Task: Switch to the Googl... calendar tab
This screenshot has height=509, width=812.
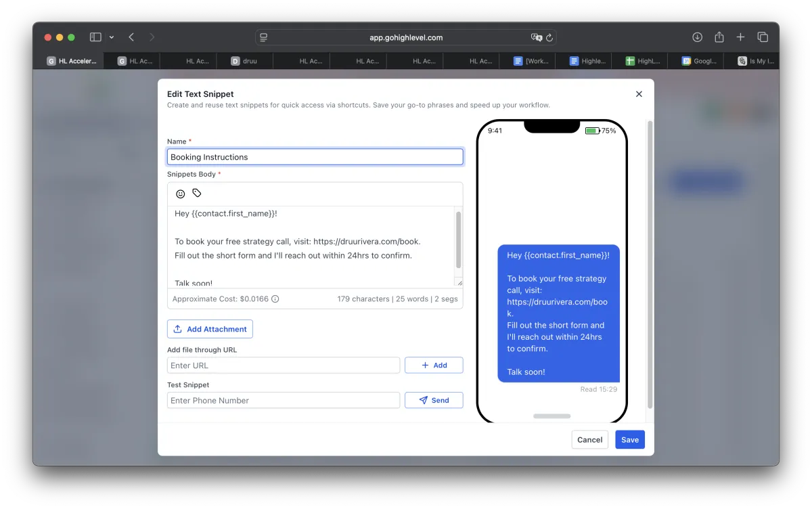Action: [x=699, y=61]
